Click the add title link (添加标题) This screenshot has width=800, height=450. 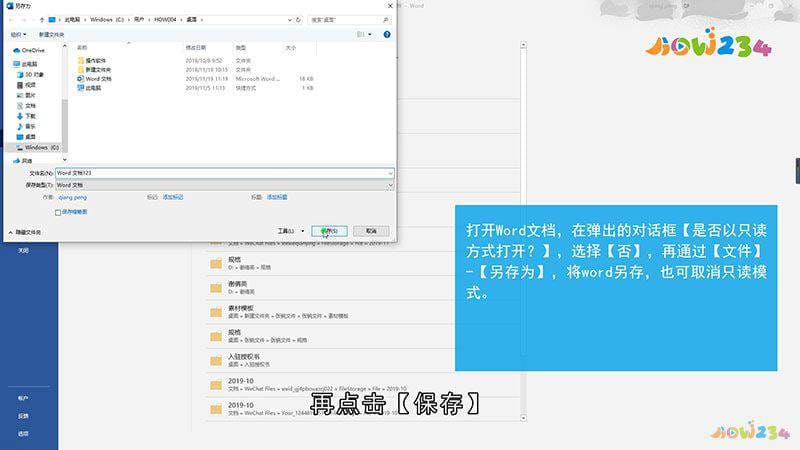tap(277, 197)
